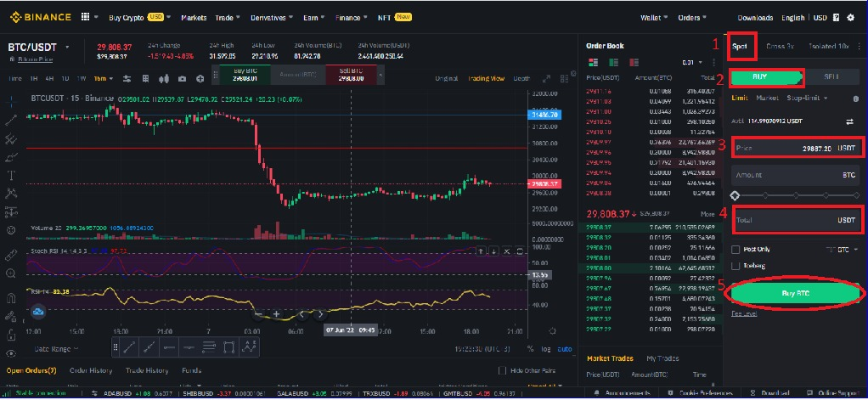Check the Iceberg checkbox
The image size is (868, 400).
736,266
